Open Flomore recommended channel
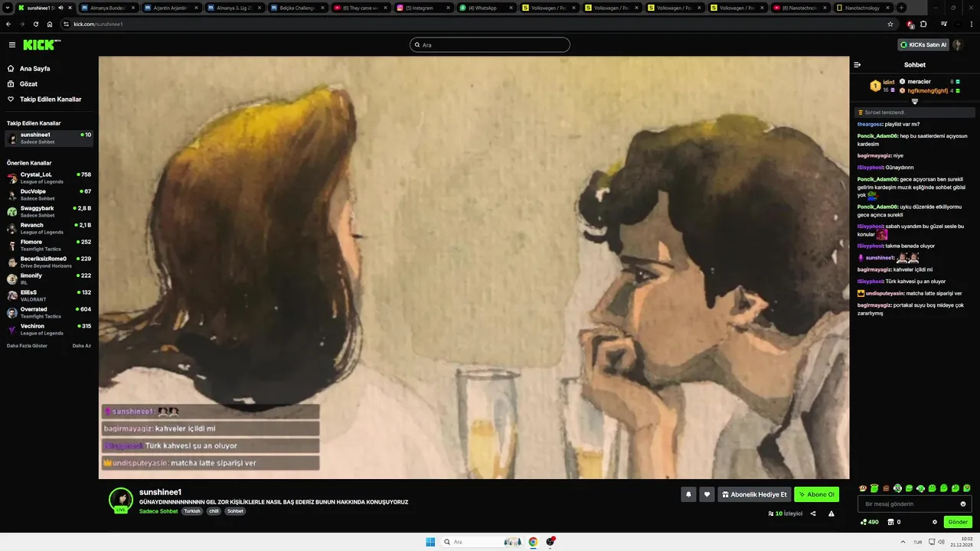 point(49,245)
